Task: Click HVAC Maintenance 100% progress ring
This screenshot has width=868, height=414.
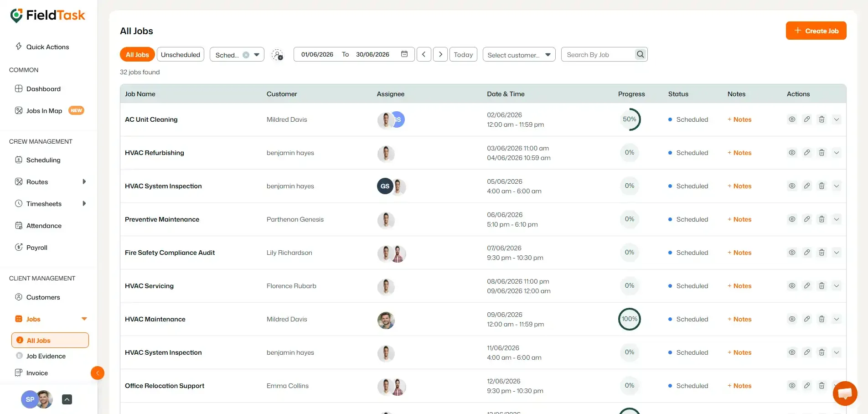Action: pos(630,319)
